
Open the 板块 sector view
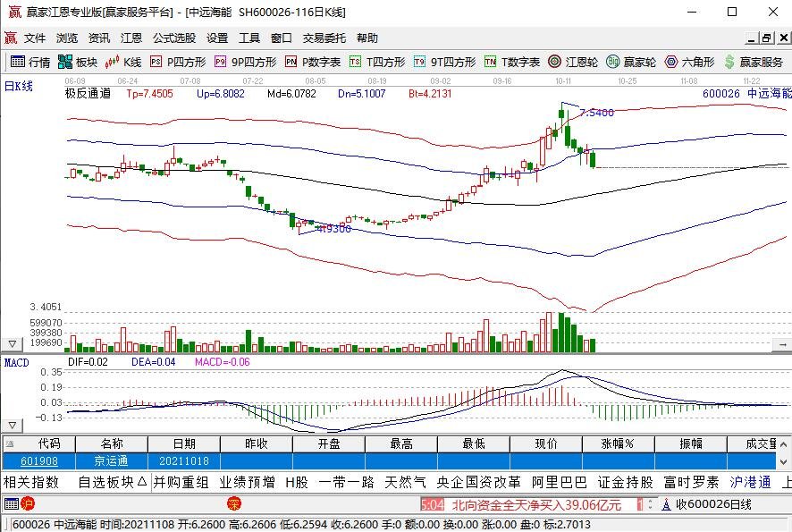[78, 63]
